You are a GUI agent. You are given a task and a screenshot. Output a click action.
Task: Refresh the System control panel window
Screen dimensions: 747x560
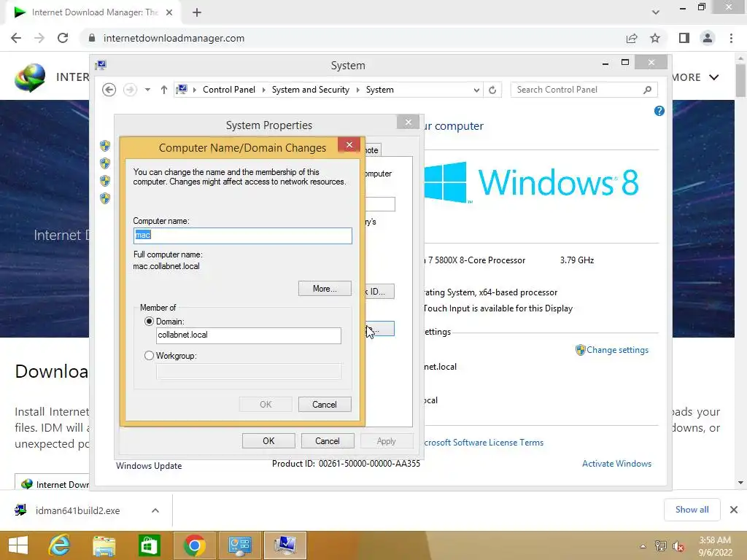(492, 90)
